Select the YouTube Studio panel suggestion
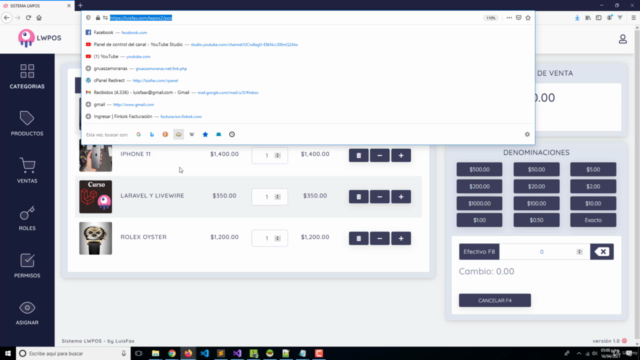The image size is (640, 360). click(308, 44)
